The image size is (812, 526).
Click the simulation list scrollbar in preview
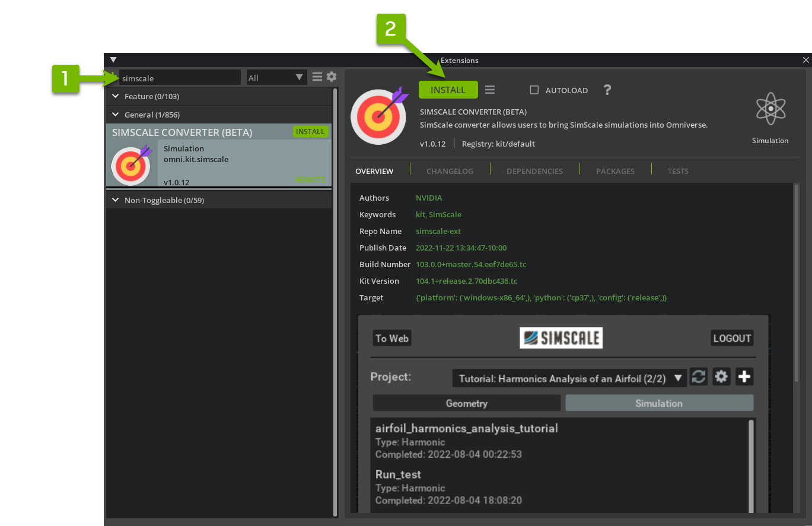pos(752,465)
